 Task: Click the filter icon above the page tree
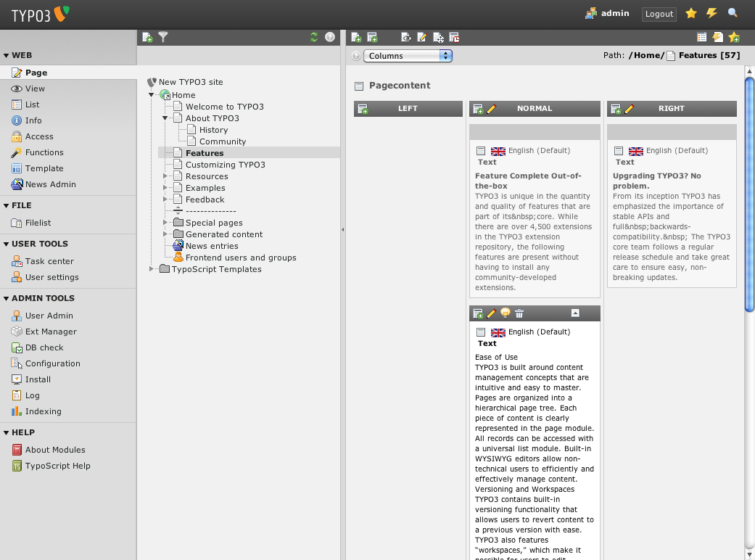tap(163, 37)
